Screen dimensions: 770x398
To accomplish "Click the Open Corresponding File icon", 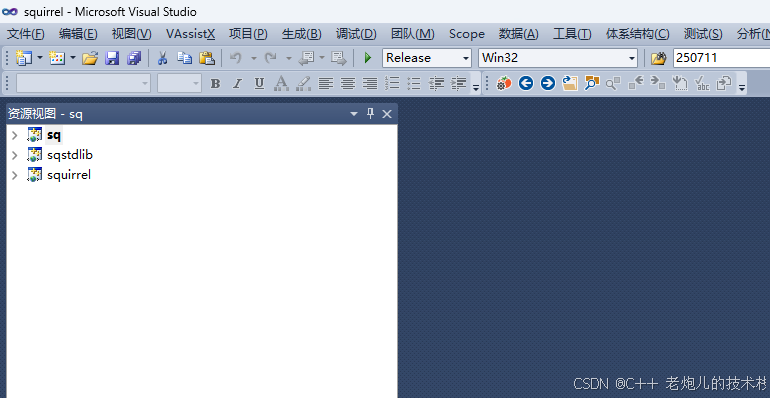I will click(570, 83).
